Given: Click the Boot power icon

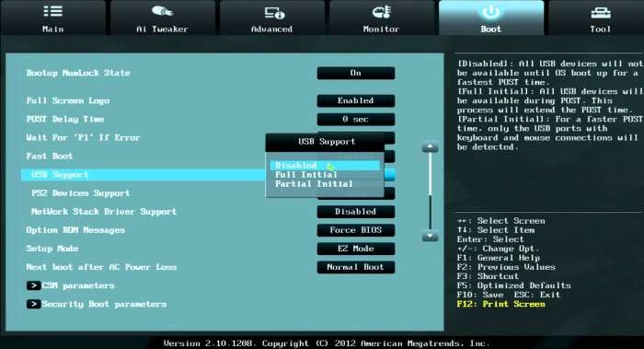Looking at the screenshot, I should click(x=490, y=12).
